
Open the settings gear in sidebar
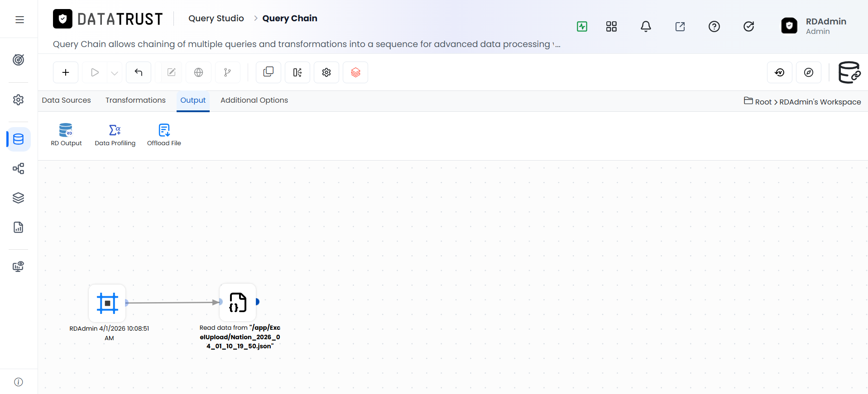19,100
